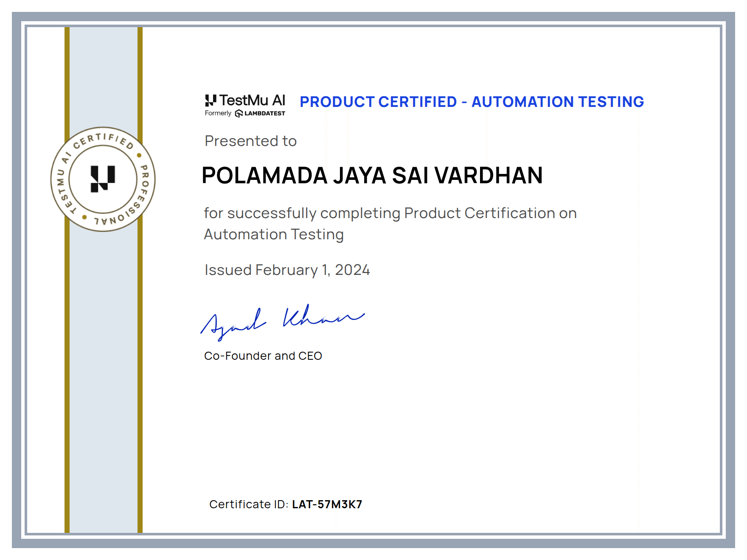Select the Issued February 1, 2024 date

coord(287,270)
